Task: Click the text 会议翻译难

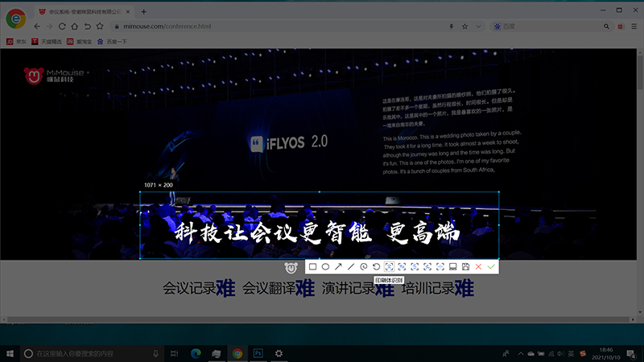Action: point(279,288)
